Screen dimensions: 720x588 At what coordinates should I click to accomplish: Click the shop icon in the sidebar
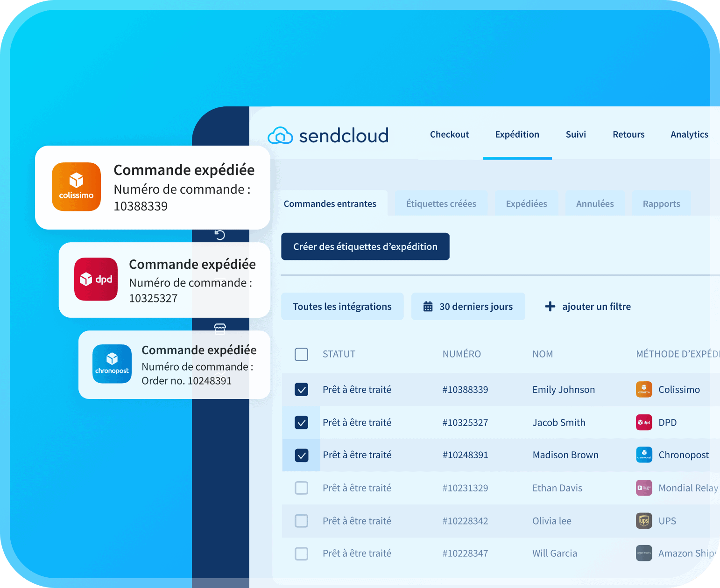pyautogui.click(x=220, y=329)
